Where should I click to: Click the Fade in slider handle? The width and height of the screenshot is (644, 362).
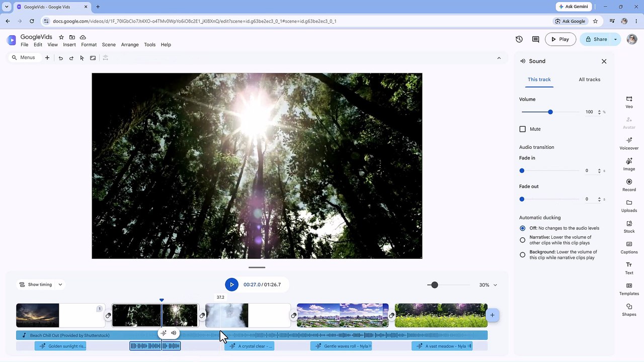tap(522, 171)
